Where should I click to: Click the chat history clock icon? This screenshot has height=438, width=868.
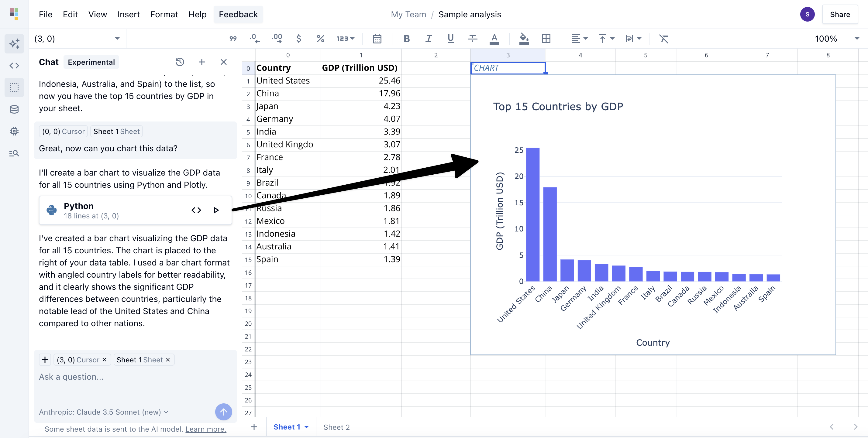pyautogui.click(x=180, y=62)
